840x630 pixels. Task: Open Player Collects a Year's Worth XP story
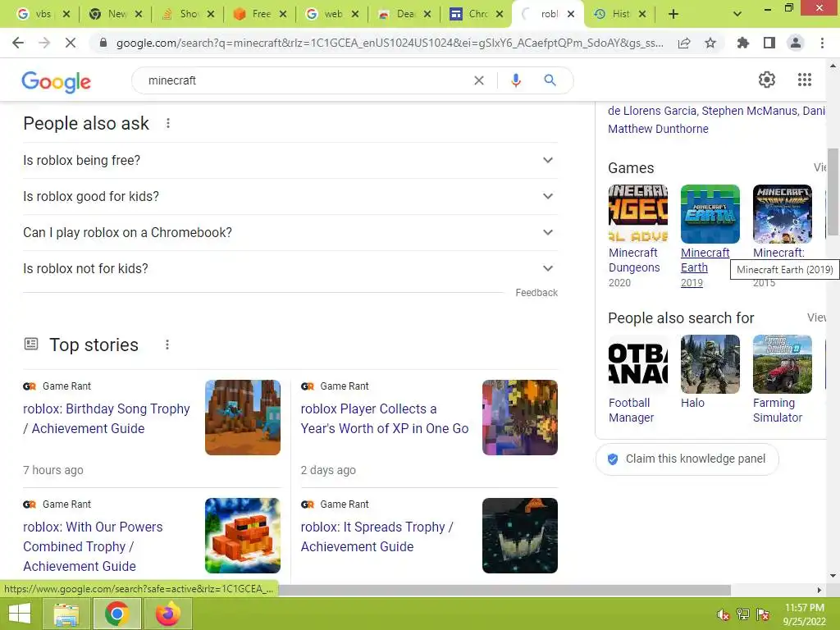[385, 418]
